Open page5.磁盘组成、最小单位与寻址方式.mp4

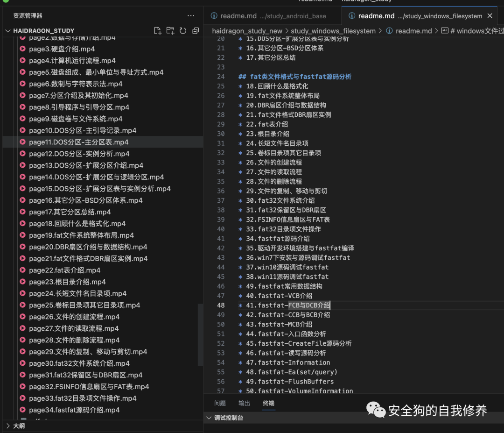tap(96, 72)
